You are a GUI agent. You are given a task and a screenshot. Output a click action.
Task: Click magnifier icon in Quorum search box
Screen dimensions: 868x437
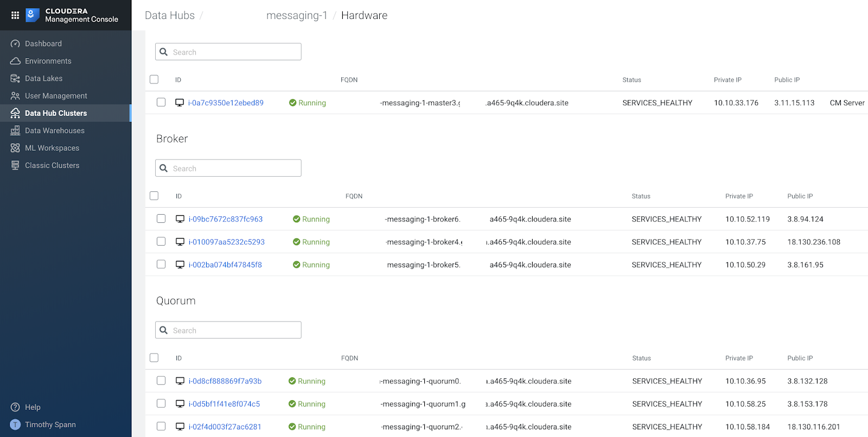tap(164, 330)
